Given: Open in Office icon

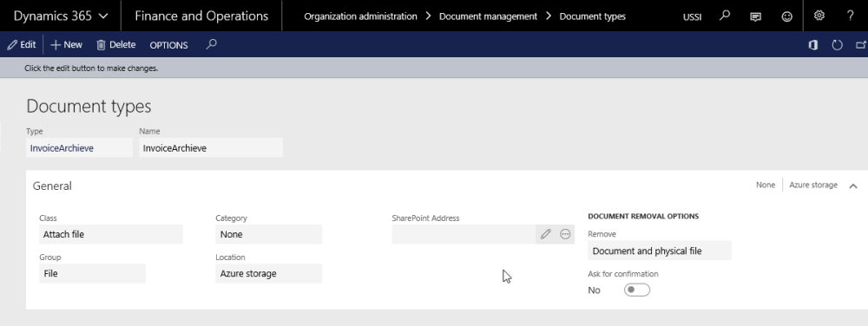Looking at the screenshot, I should [812, 45].
